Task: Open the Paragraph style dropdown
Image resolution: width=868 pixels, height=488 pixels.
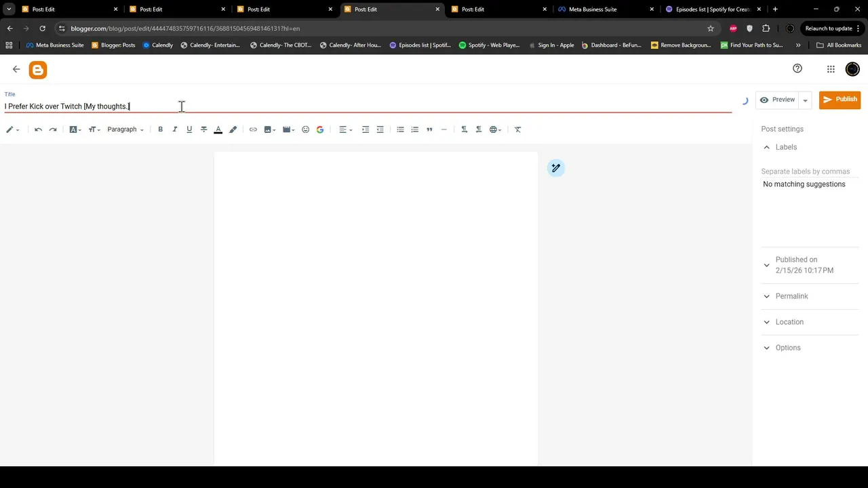Action: pyautogui.click(x=125, y=129)
